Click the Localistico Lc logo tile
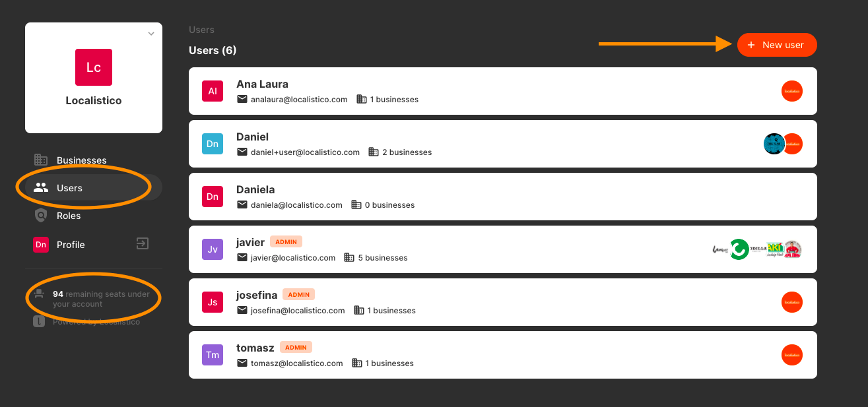 click(94, 67)
